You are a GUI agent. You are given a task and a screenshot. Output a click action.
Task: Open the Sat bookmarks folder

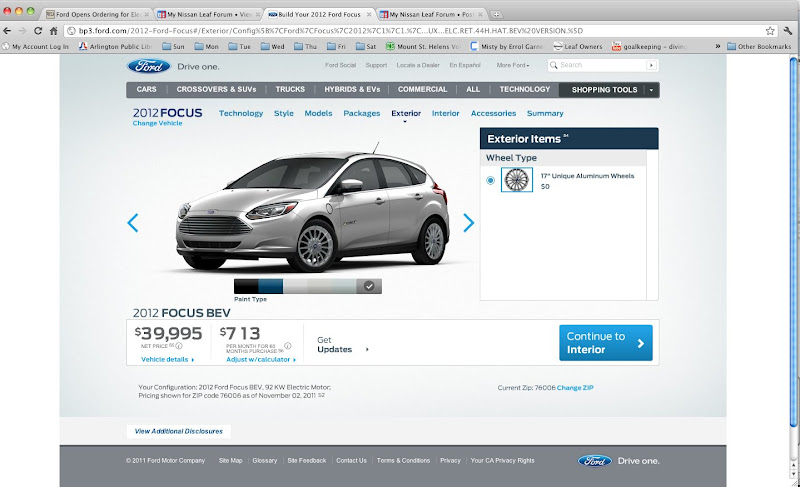pos(366,46)
